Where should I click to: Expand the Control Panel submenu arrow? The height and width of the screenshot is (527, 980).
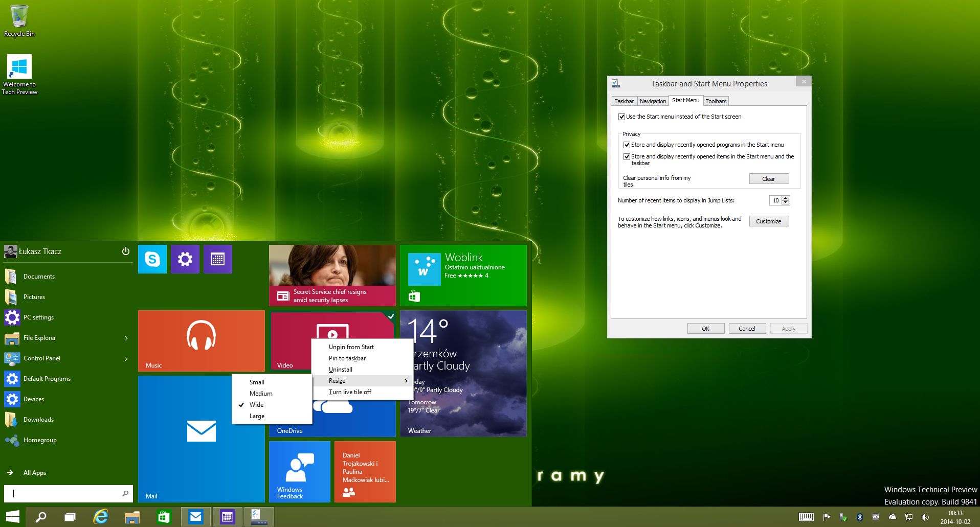(x=126, y=359)
